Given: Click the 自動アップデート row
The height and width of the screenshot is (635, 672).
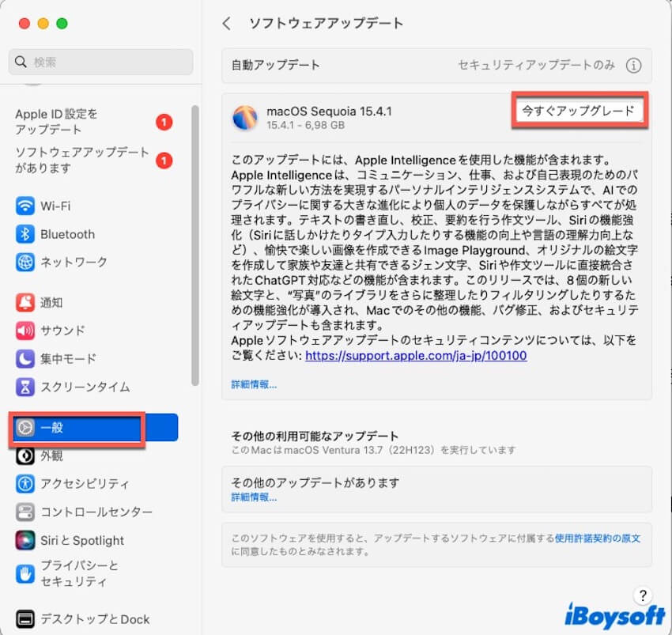Looking at the screenshot, I should [x=436, y=66].
